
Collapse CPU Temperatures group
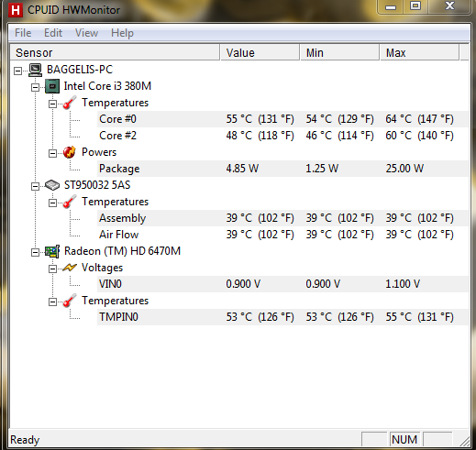52,104
